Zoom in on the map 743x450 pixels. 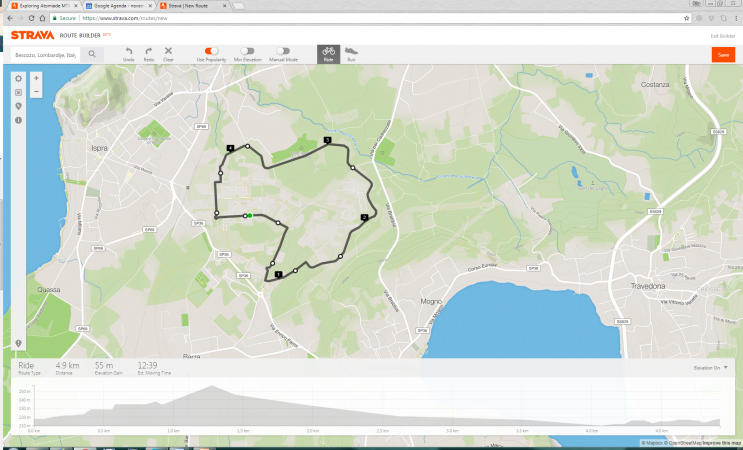[36, 78]
